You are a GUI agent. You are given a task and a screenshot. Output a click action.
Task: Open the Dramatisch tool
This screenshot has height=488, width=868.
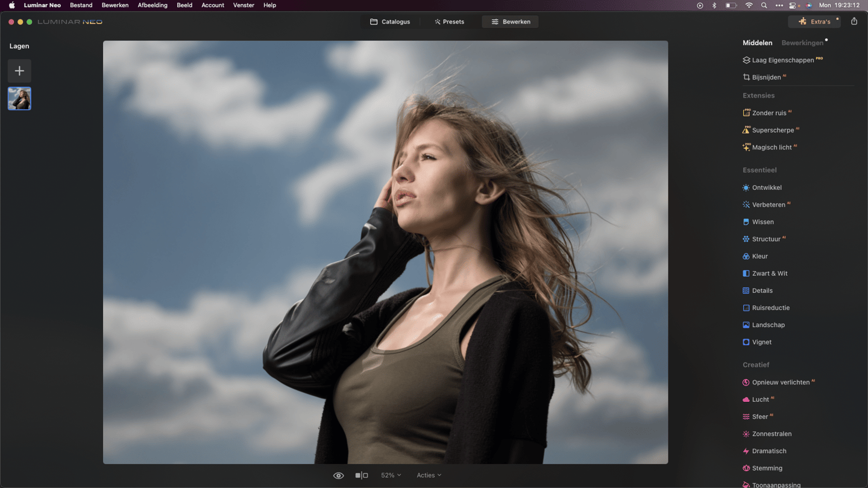point(764,451)
